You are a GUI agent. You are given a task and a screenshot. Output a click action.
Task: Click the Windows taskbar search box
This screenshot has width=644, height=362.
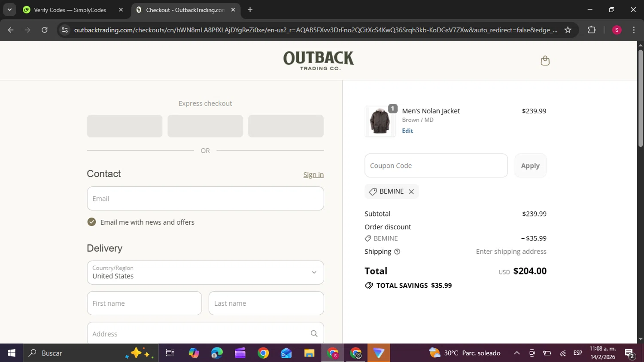[91, 353]
